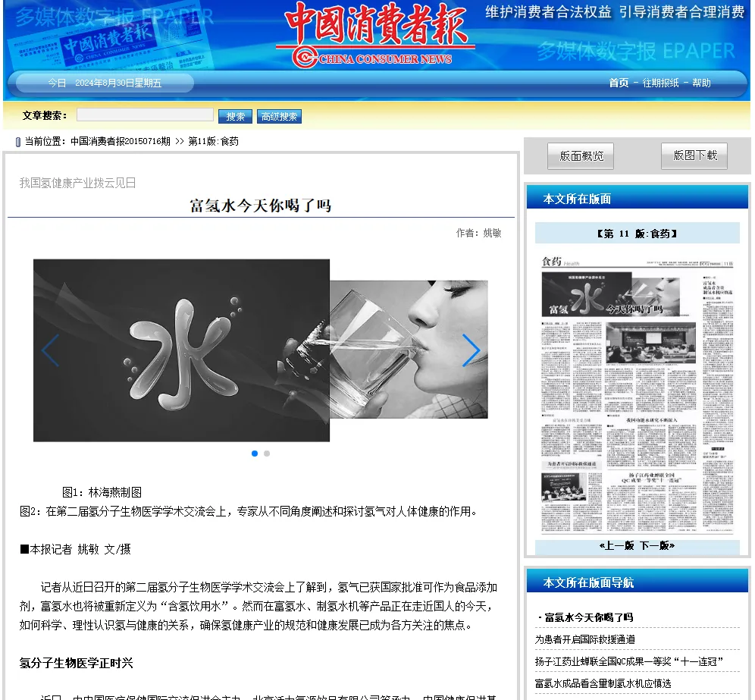The height and width of the screenshot is (700, 755).
Task: Click the 版图下载 download button
Action: click(694, 155)
